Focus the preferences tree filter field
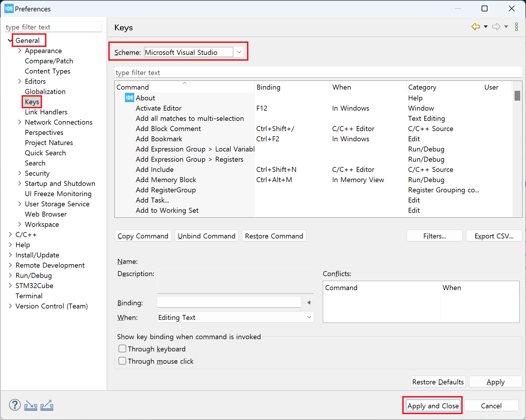The width and height of the screenshot is (526, 420). (x=53, y=27)
